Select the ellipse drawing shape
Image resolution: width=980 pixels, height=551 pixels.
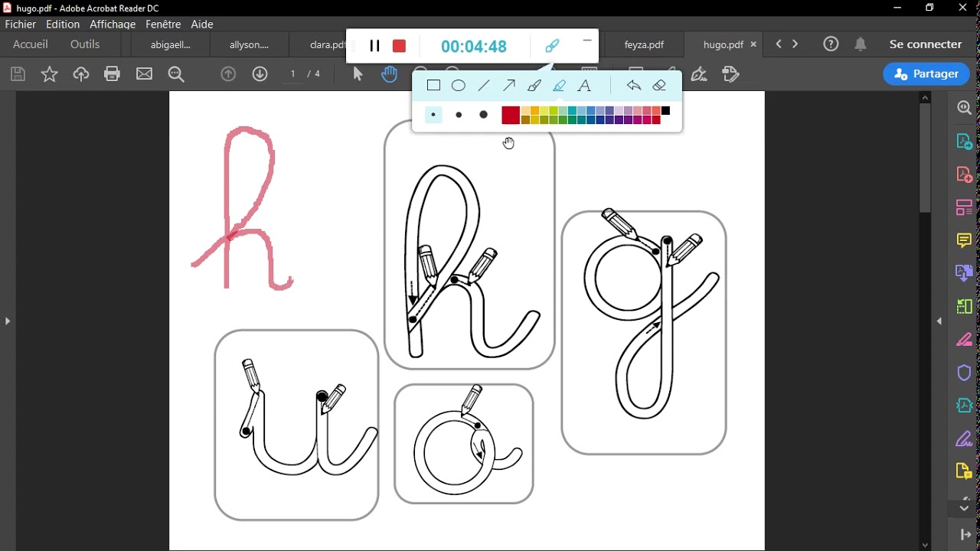coord(459,86)
